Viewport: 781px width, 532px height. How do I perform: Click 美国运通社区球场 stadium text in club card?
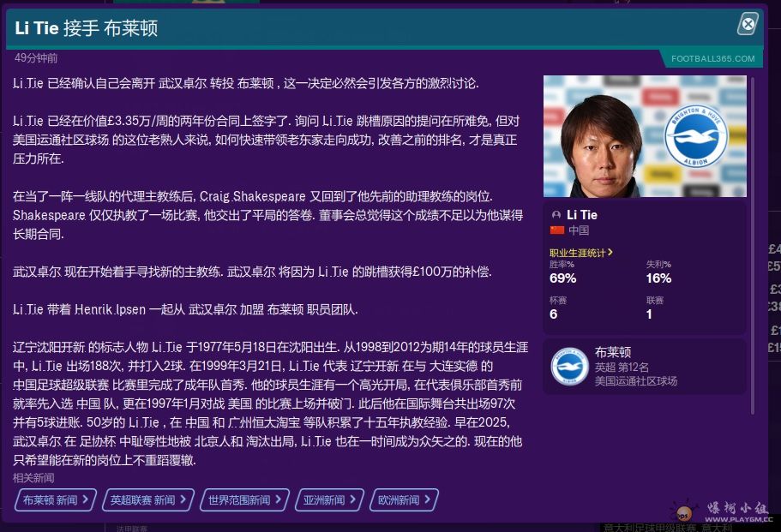pyautogui.click(x=636, y=381)
